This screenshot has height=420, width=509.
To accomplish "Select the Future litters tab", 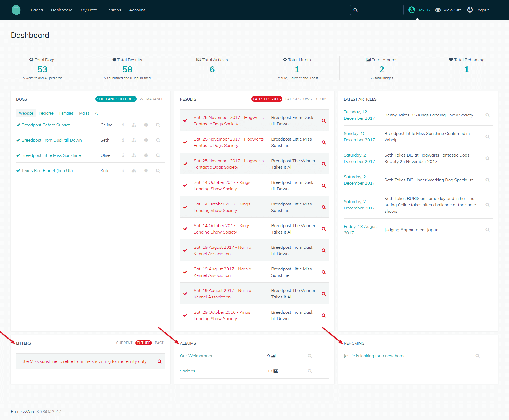I will (144, 343).
